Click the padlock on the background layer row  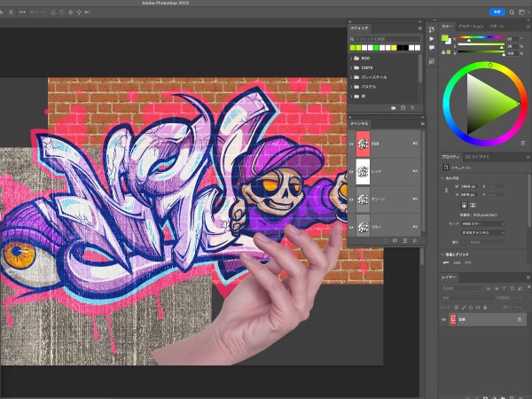tap(520, 319)
